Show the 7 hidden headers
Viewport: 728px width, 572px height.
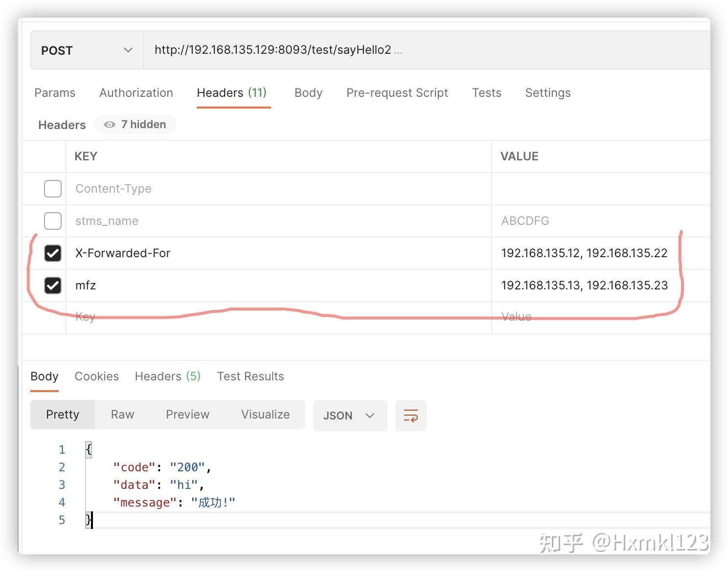(135, 124)
